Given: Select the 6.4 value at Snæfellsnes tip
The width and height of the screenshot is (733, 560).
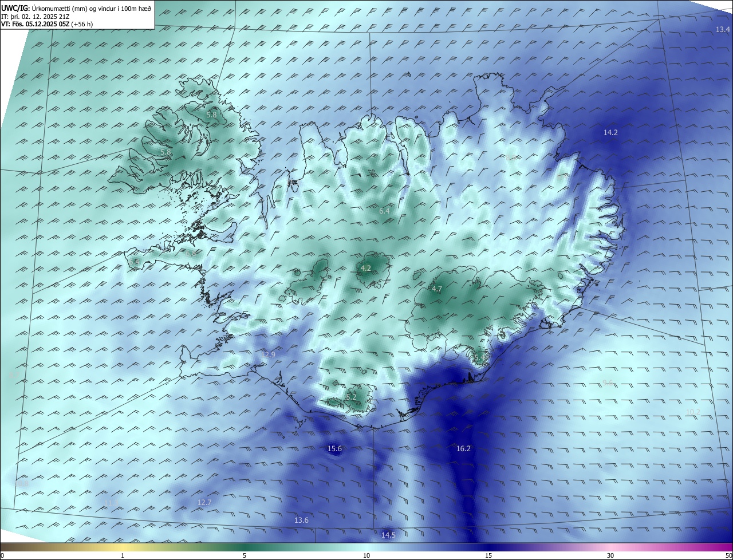Looking at the screenshot, I should [135, 262].
